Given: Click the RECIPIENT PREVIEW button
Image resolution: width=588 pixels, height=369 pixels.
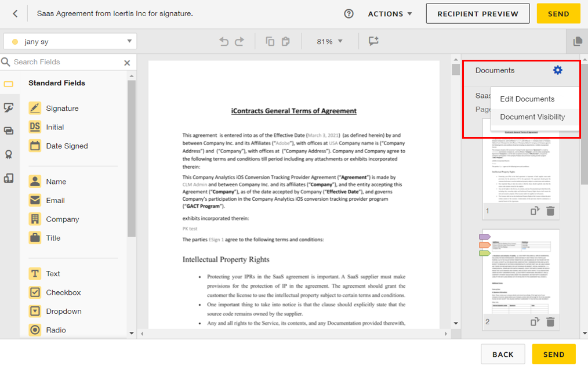Looking at the screenshot, I should tap(477, 14).
